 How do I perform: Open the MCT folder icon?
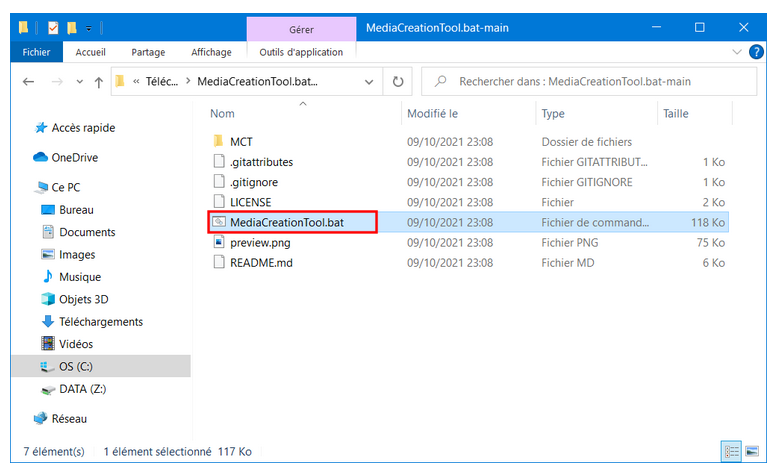(x=218, y=142)
